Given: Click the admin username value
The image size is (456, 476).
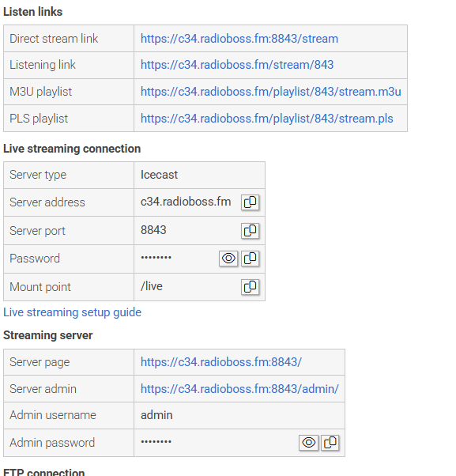Looking at the screenshot, I should (156, 415).
